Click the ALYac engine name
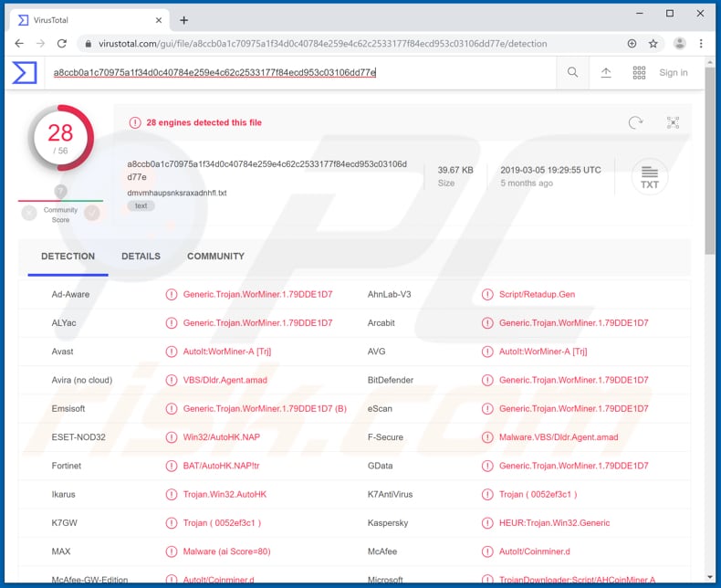 [64, 323]
